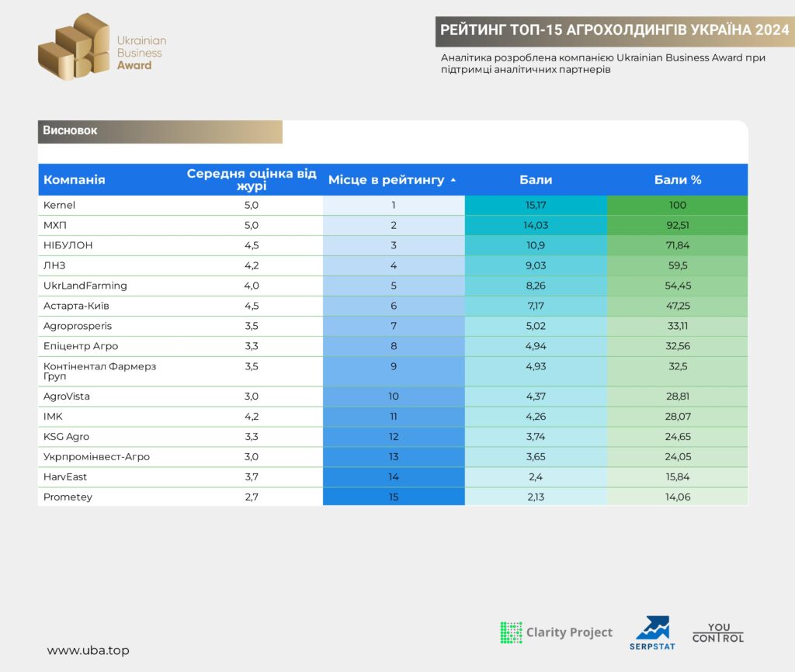Click the 10,9 points cell

(536, 245)
